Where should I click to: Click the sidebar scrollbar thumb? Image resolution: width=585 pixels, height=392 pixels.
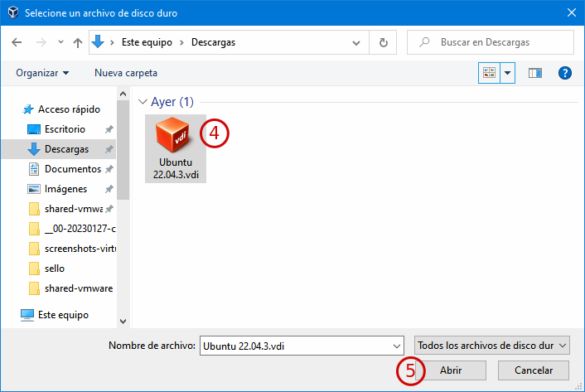click(123, 150)
